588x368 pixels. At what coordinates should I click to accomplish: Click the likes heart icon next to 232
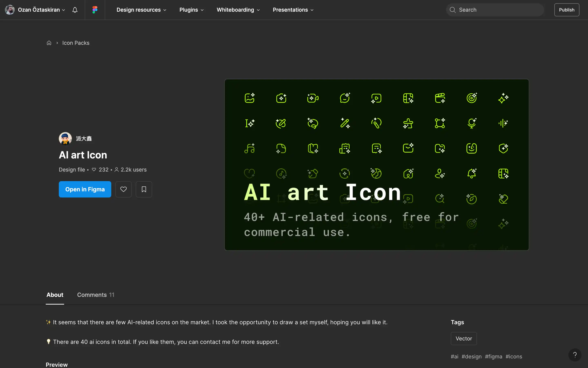[x=94, y=170]
